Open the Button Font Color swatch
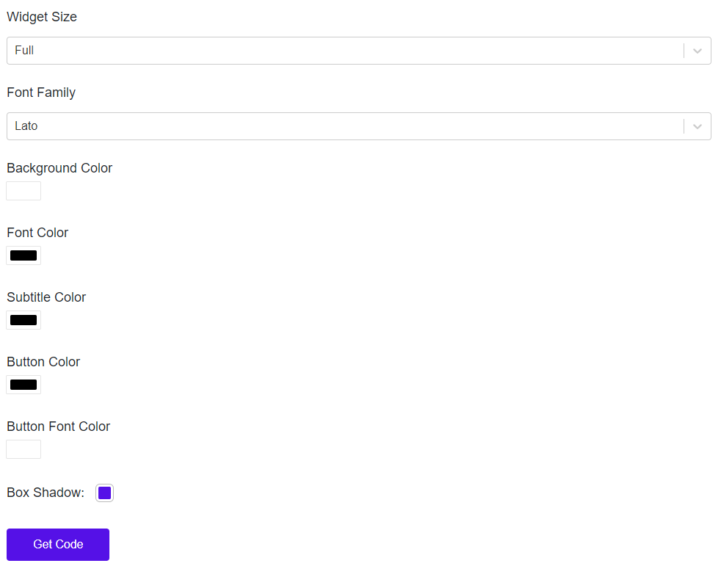This screenshot has height=588, width=721. (x=23, y=449)
